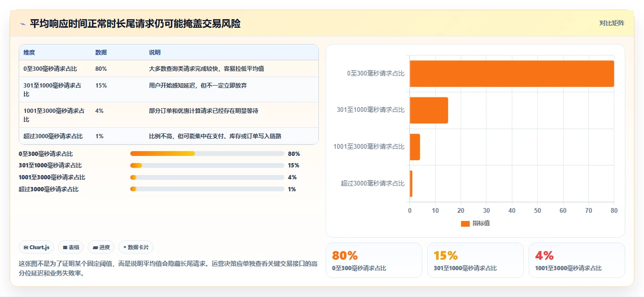
Task: Click the 1% progress bar track
Action: [207, 189]
